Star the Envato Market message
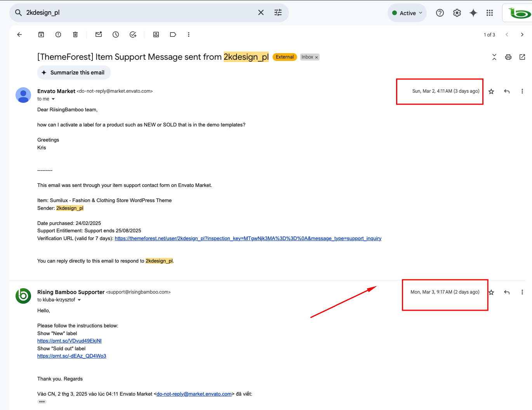 click(491, 91)
